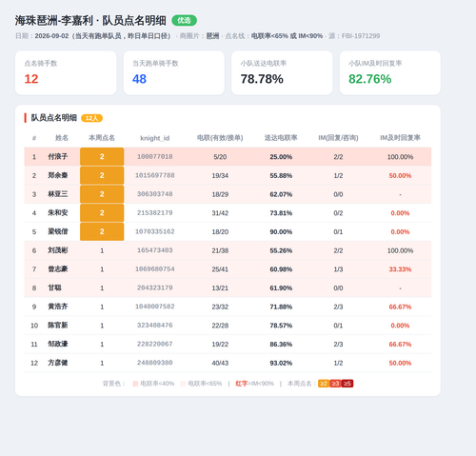Click the dark red ≥5 legend swatch

pyautogui.click(x=347, y=384)
